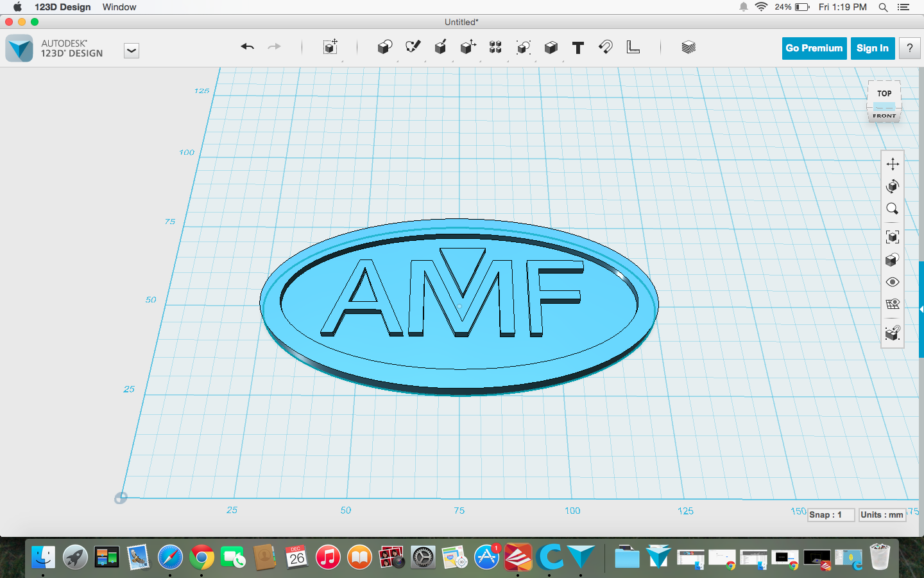Open Google Chrome from the Dock
The width and height of the screenshot is (924, 578).
point(201,557)
